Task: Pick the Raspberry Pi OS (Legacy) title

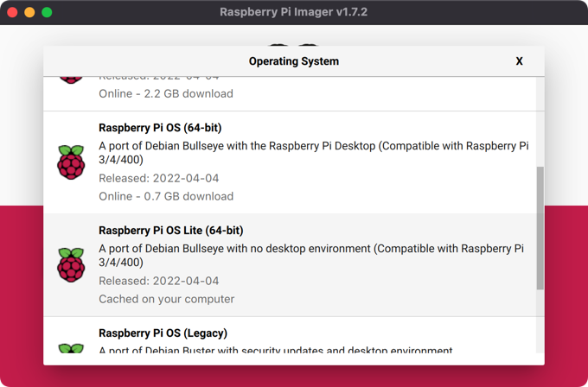Action: (163, 333)
